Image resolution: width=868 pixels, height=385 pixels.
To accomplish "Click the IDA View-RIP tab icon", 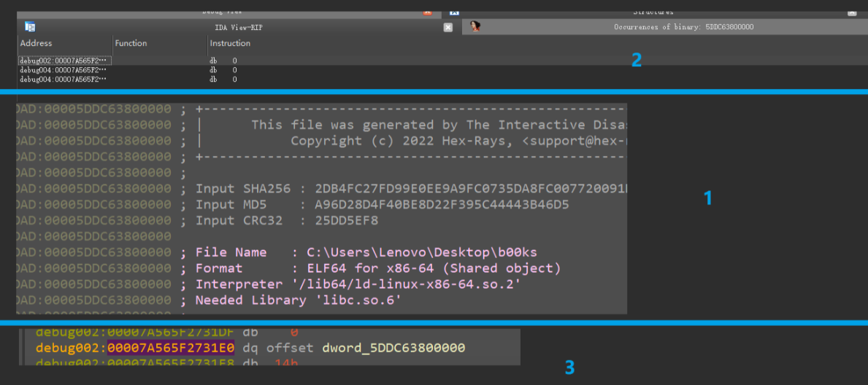I will 30,26.
